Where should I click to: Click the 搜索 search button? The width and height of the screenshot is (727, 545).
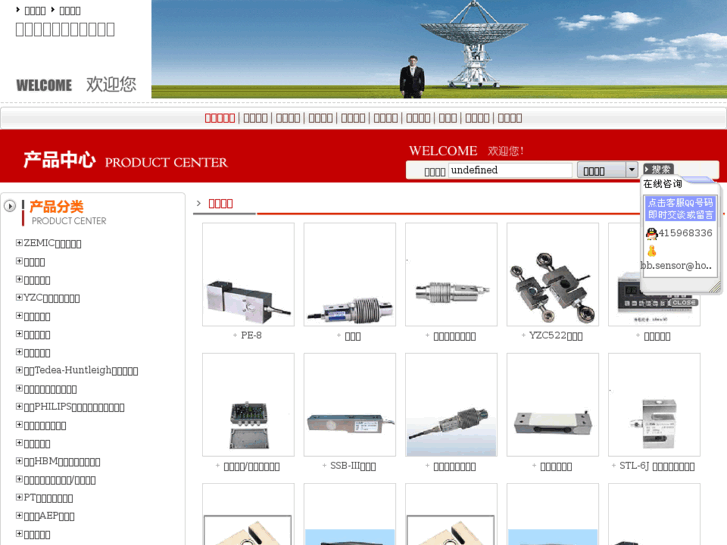tap(659, 169)
